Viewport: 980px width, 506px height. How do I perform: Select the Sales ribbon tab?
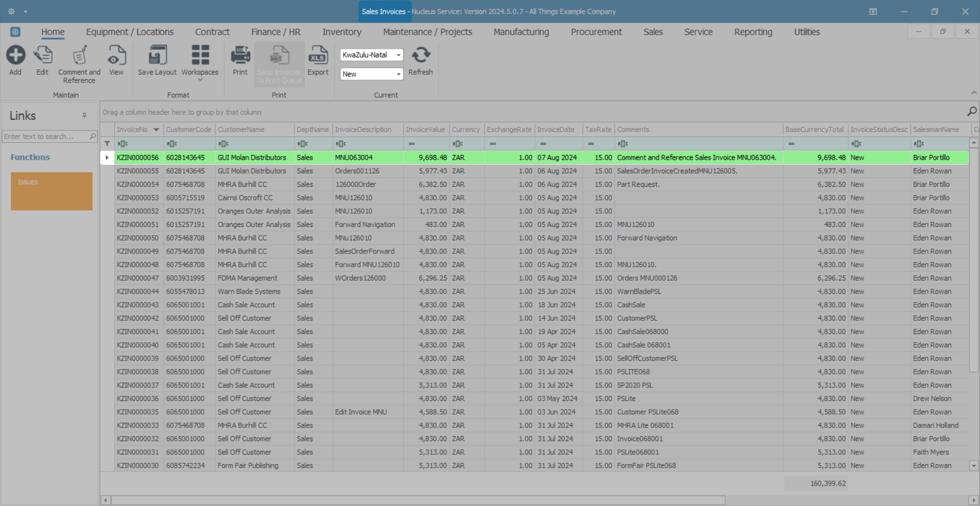coord(653,32)
